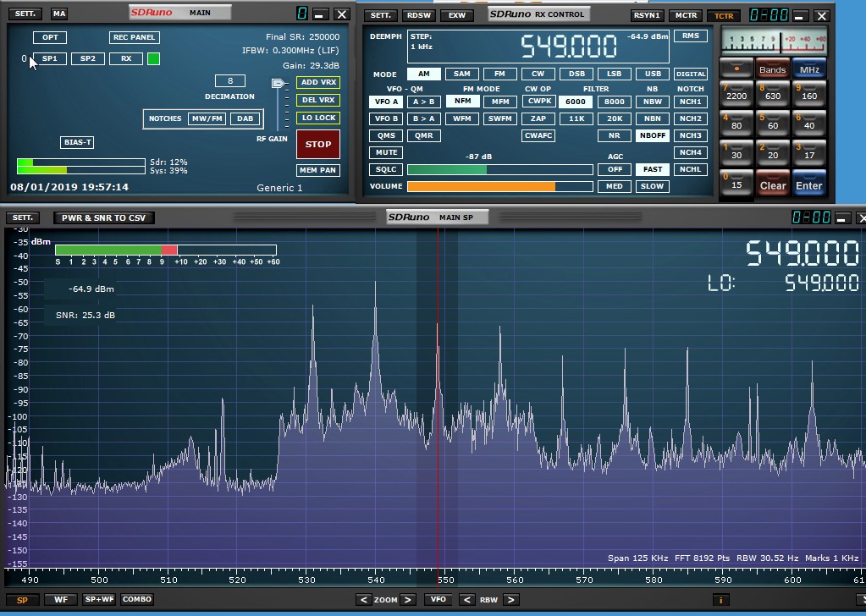Click zoom in right arrow
This screenshot has width=866, height=616.
407,599
